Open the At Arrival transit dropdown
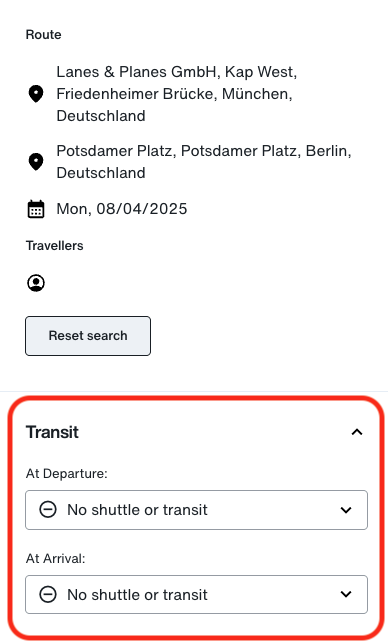Viewport: 388px width, 644px height. coord(196,594)
